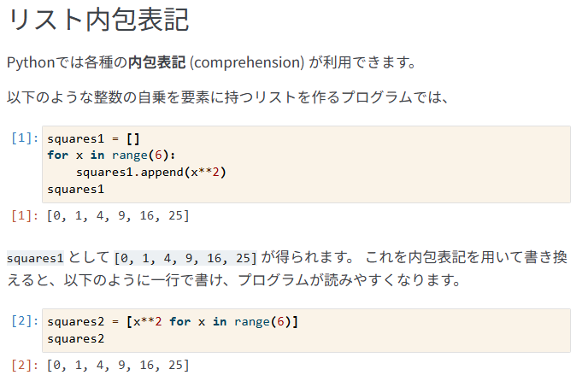Click the output prompt [2] label
The width and height of the screenshot is (588, 381).
(x=26, y=366)
